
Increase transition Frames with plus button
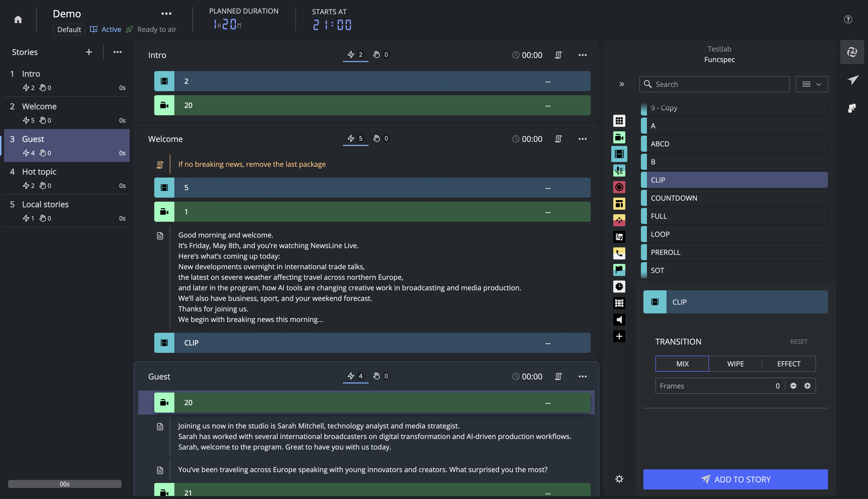click(x=807, y=386)
